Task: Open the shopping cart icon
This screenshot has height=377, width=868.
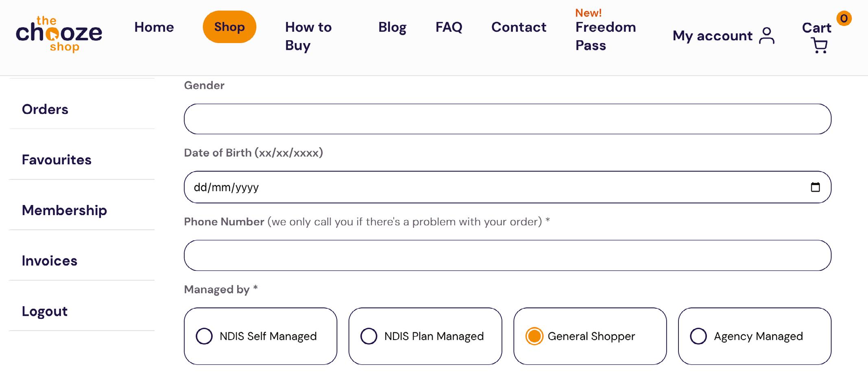Action: tap(819, 45)
